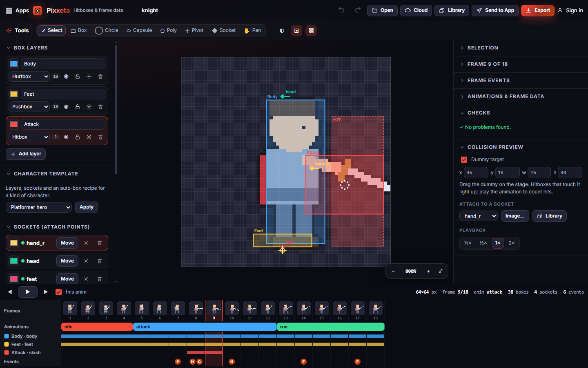
Task: Open the Pushbox type dropdown for Feet
Action: [29, 107]
